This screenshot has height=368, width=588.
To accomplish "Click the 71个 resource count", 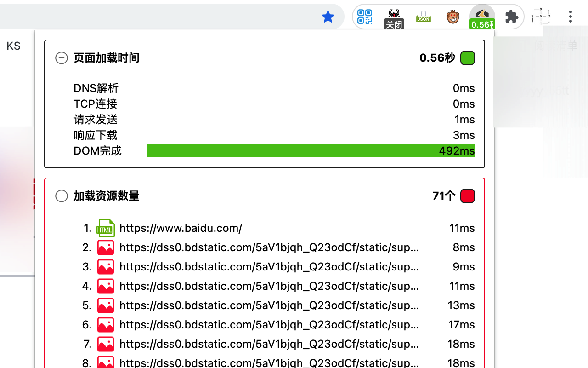I will coord(444,196).
